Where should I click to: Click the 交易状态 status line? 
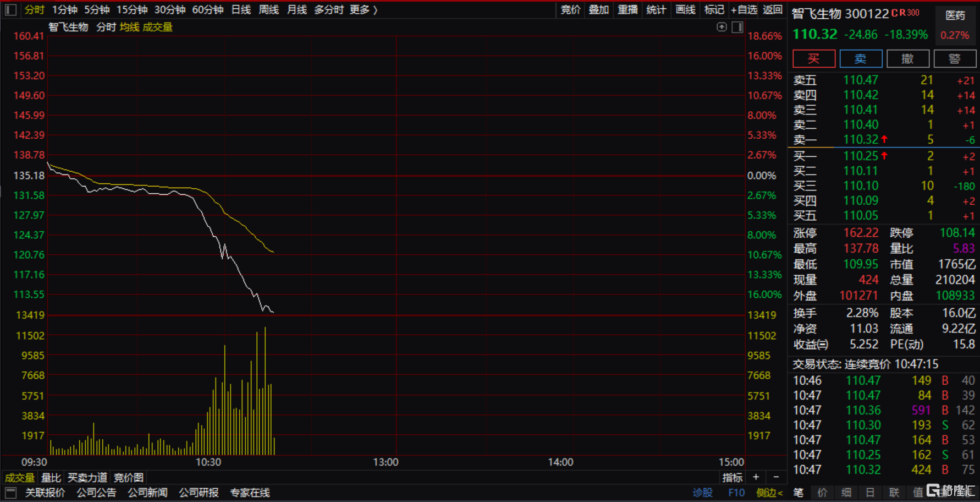click(865, 364)
